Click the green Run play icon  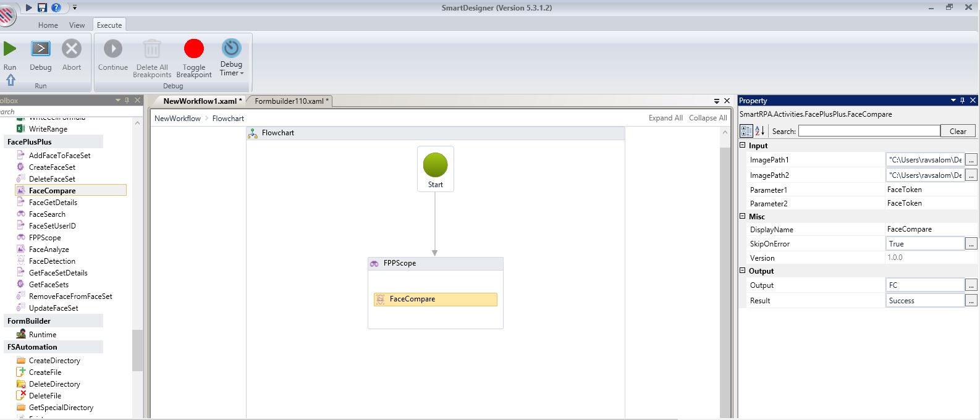10,49
